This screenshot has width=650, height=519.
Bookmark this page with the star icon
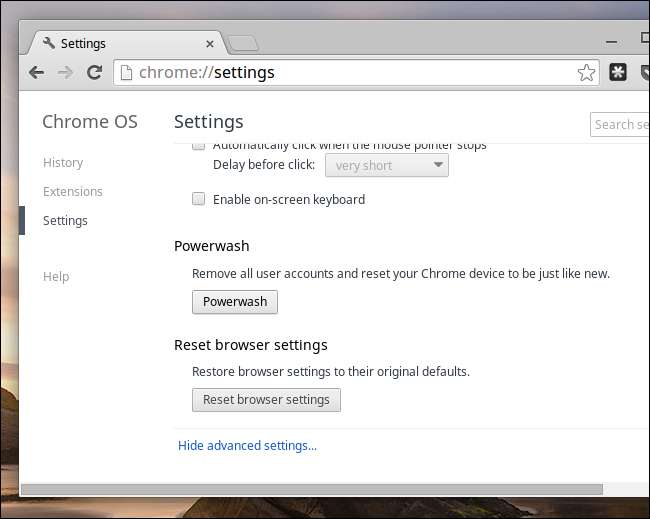(x=586, y=73)
